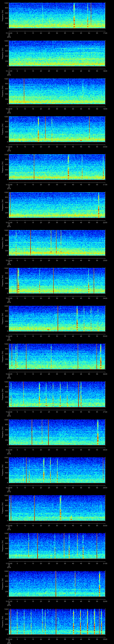Click the spectrogram panel starting at 15:22:00
Viewport: 114px width, 644px height.
click(x=57, y=243)
